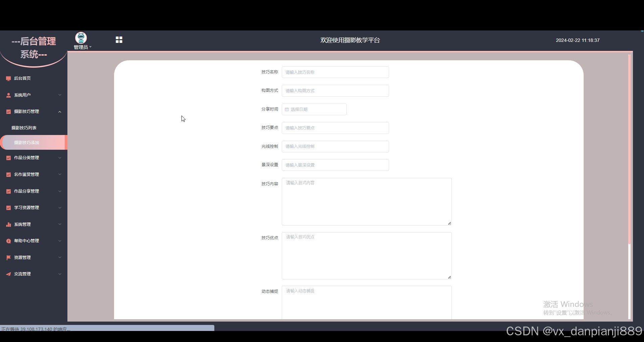Expand the 作品分享管理 chevron
Viewport: 644px width, 342px height.
60,191
